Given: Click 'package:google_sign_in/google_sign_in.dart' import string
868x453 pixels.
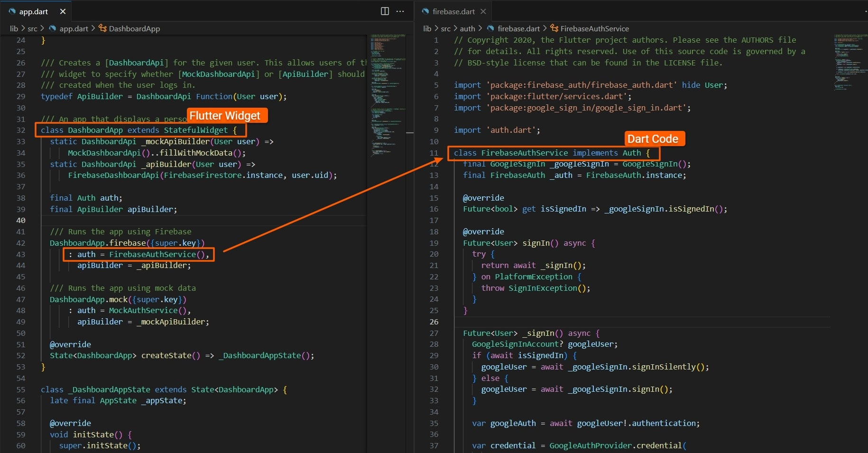Looking at the screenshot, I should pos(586,108).
